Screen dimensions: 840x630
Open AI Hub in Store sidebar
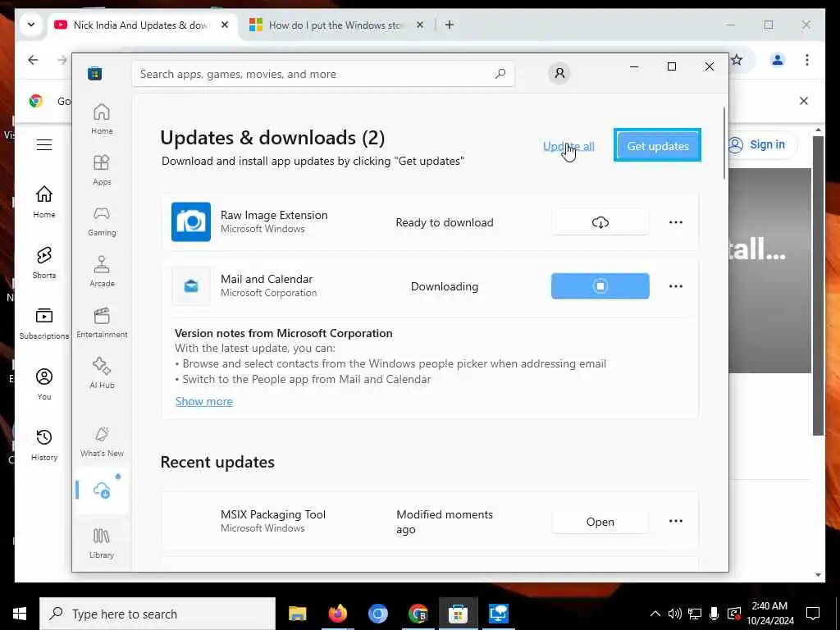102,373
